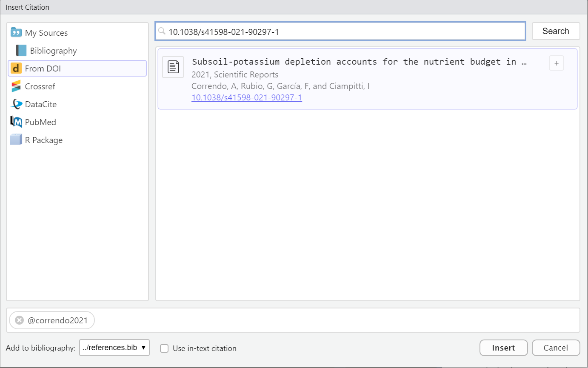Click the My Sources quote-folder icon
The height and width of the screenshot is (368, 588).
click(16, 33)
